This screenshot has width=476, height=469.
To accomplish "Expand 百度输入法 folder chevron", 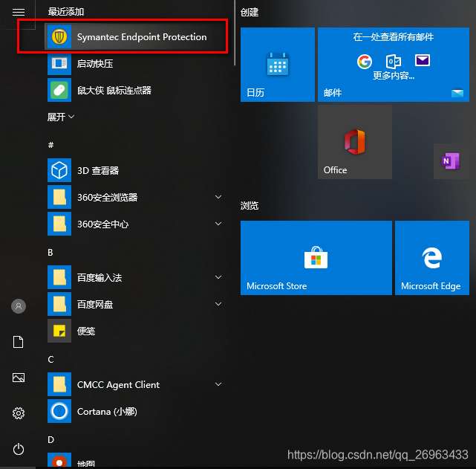I will click(x=218, y=277).
